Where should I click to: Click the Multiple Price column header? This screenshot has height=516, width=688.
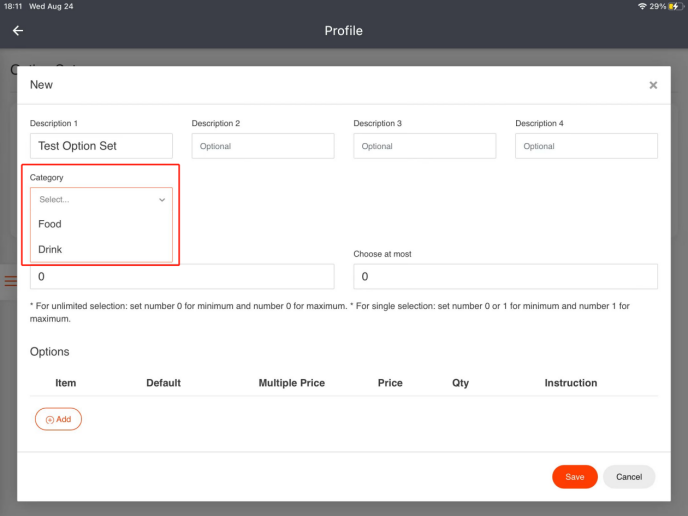(291, 383)
